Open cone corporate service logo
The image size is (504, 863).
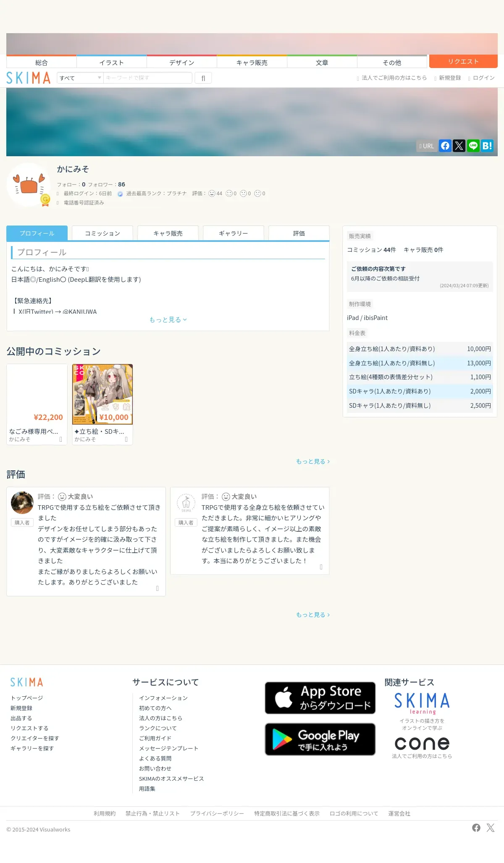[x=422, y=743]
